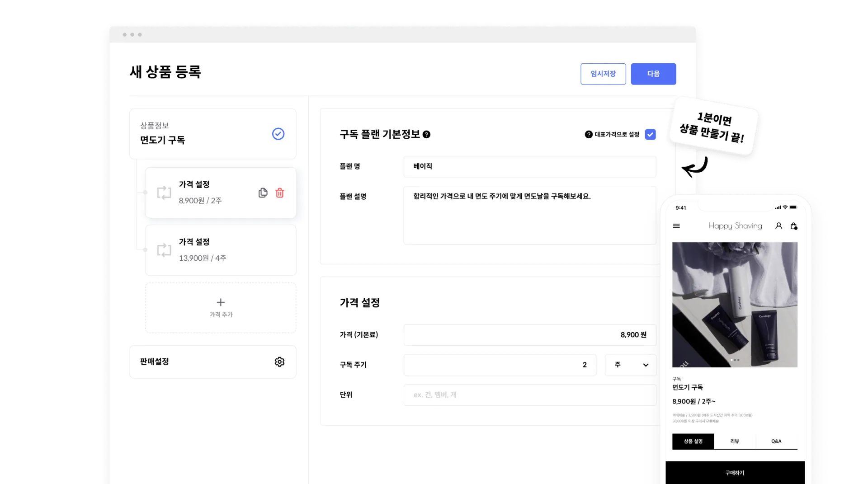Viewport: 868px width, 484px height.
Task: Open the 판매설정 section
Action: (213, 362)
